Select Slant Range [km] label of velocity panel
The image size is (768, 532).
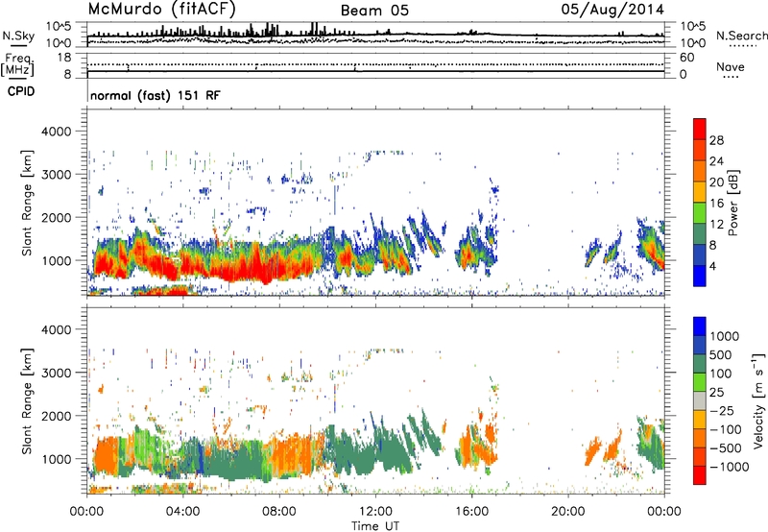coord(27,400)
